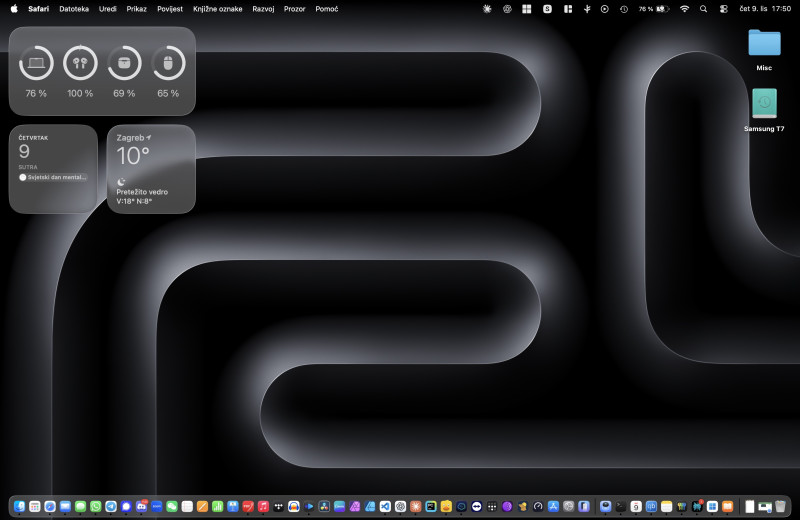
Task: Open Telegram in the Dock
Action: [111, 507]
